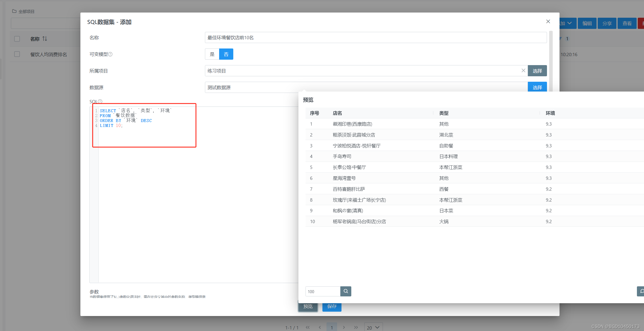Click the folder icon next to 全部项目
This screenshot has height=331, width=644.
click(14, 11)
